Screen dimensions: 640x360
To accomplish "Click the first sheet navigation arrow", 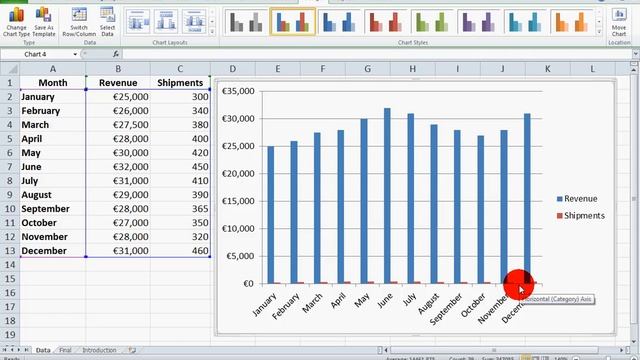I will [4, 350].
